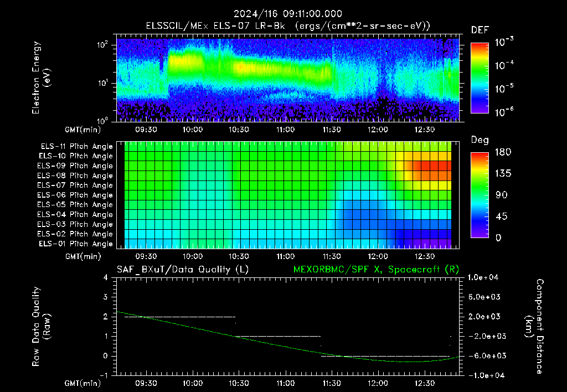Click the 10^2 energy axis tick label
The width and height of the screenshot is (567, 392).
pyautogui.click(x=102, y=45)
